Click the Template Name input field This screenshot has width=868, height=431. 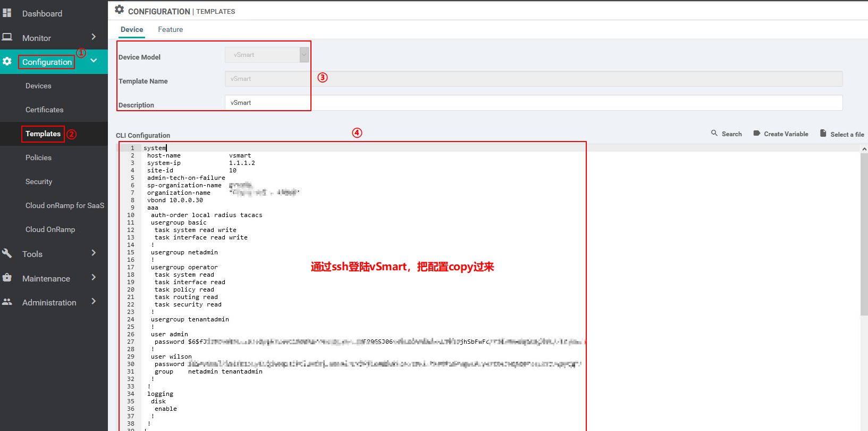(534, 79)
